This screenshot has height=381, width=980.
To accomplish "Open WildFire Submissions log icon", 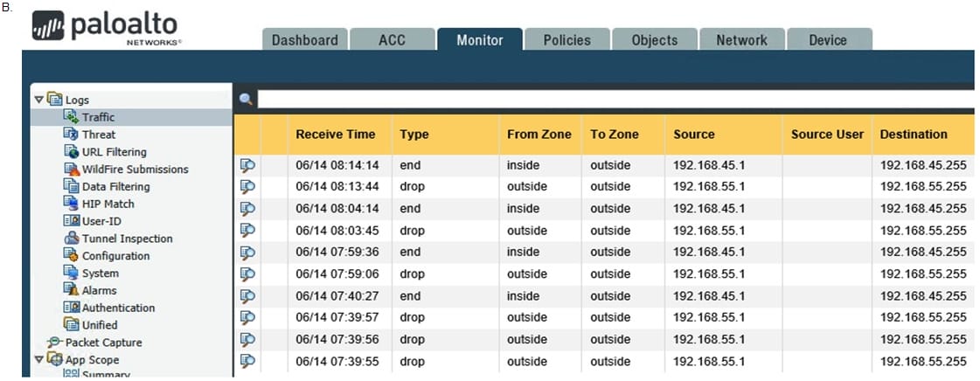I will [x=72, y=169].
